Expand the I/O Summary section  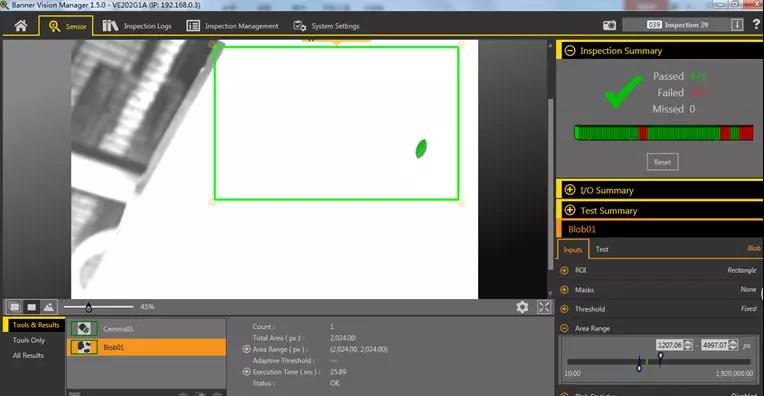pos(570,190)
